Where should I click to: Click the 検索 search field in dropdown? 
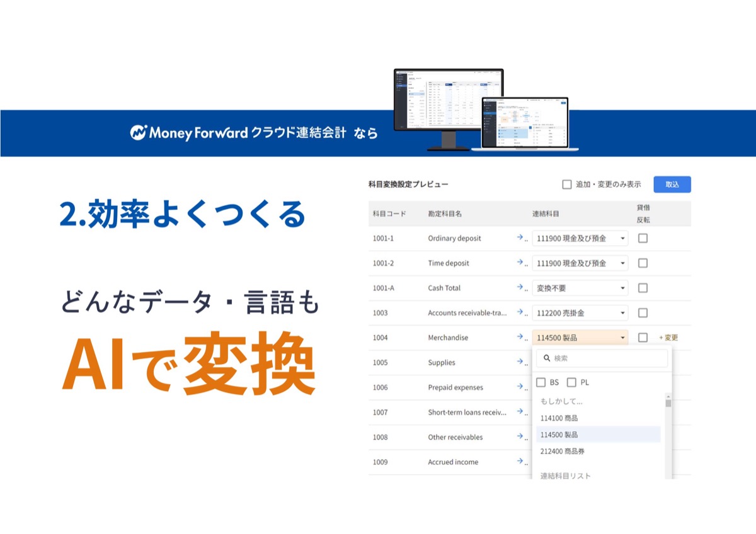pyautogui.click(x=602, y=358)
